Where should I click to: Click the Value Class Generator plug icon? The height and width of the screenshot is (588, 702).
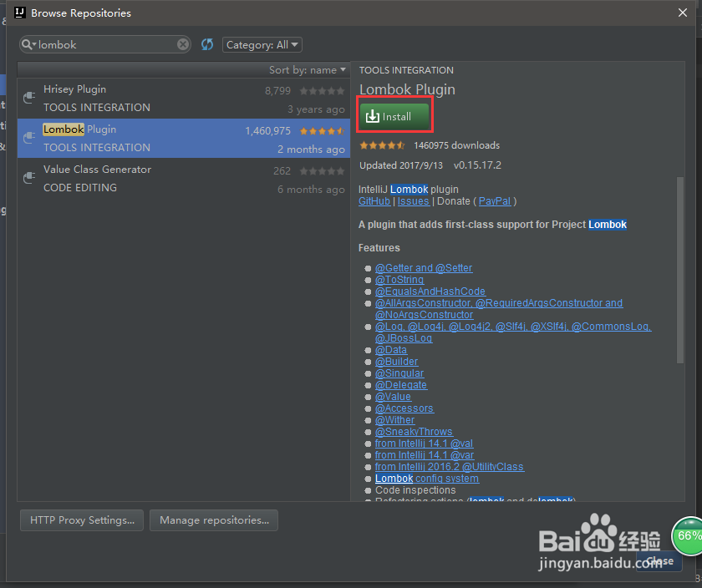29,178
